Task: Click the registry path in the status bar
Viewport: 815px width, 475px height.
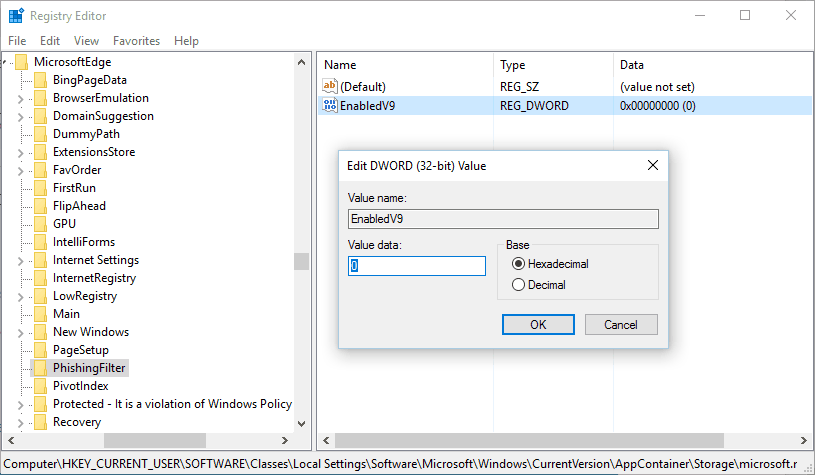Action: point(400,464)
